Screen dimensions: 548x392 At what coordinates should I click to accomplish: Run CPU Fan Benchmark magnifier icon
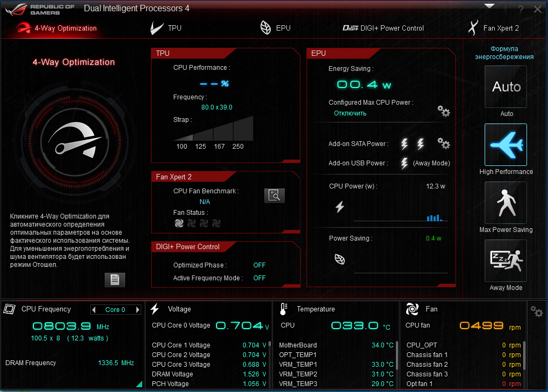point(275,195)
